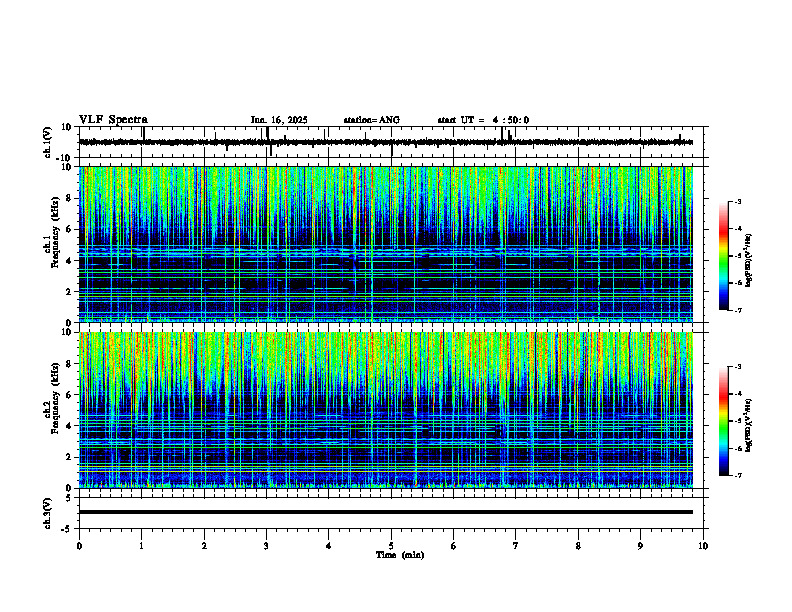The width and height of the screenshot is (792, 612).
Task: Click the color scale bar beside ch.2 spectrogram
Action: pos(724,421)
